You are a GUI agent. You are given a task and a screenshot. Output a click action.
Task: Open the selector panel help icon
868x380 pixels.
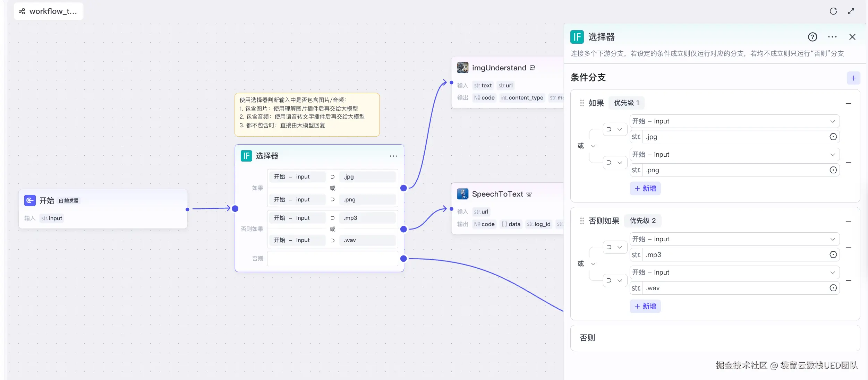[812, 37]
